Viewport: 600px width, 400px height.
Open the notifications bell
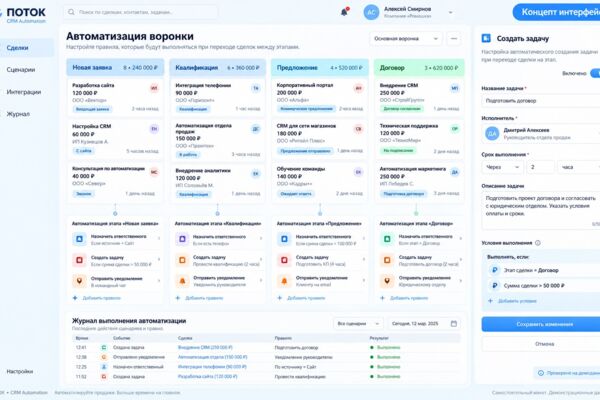pos(344,12)
